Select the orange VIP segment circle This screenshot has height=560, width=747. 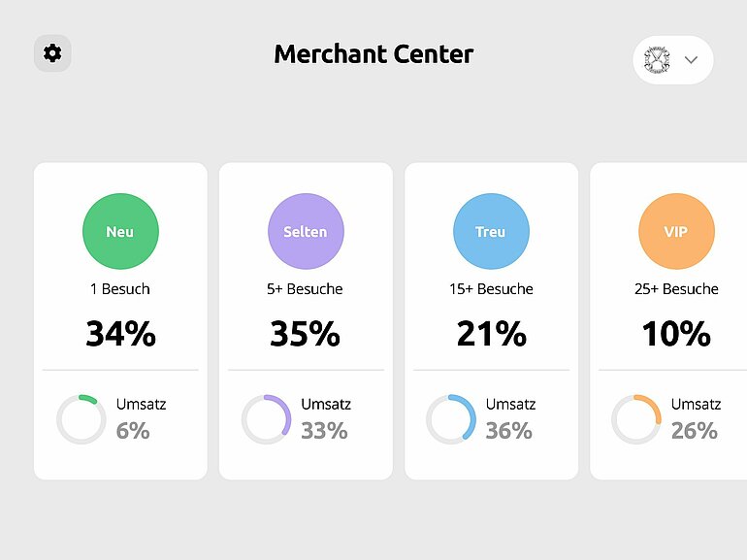pos(676,232)
